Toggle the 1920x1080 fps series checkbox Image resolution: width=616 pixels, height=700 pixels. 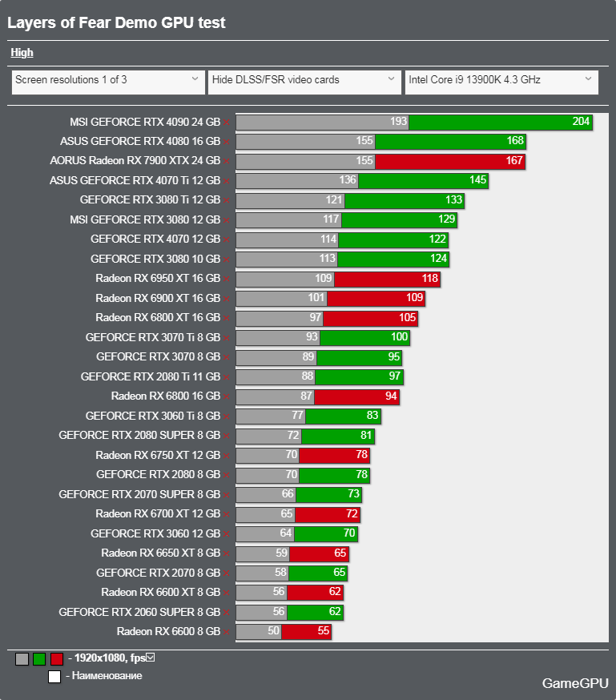151,657
